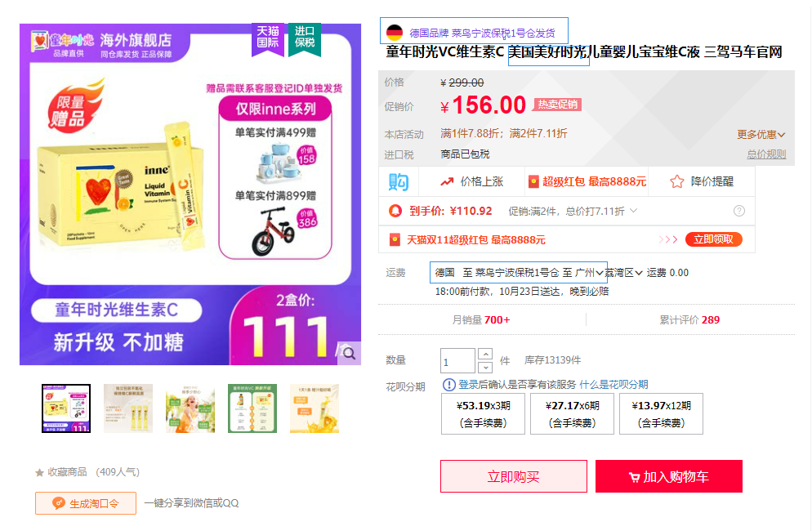Image resolution: width=812 pixels, height=531 pixels.
Task: Increase quantity with the up stepper arrow
Action: point(485,355)
